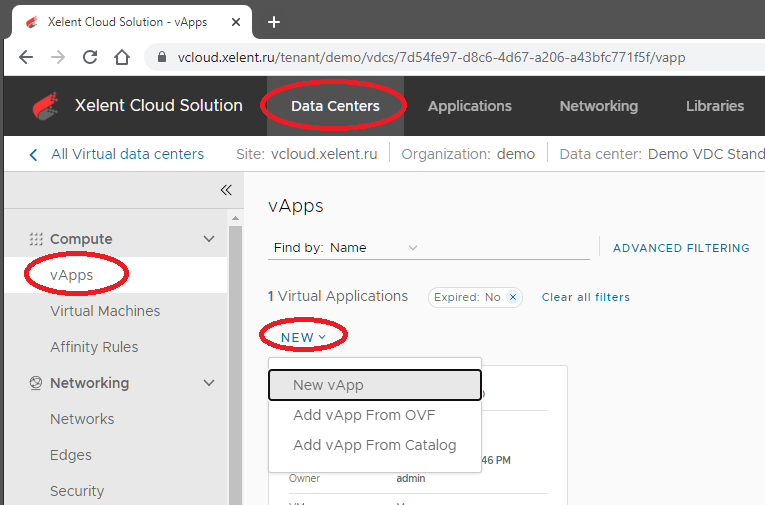Switch to the Networking top tab

[x=599, y=106]
